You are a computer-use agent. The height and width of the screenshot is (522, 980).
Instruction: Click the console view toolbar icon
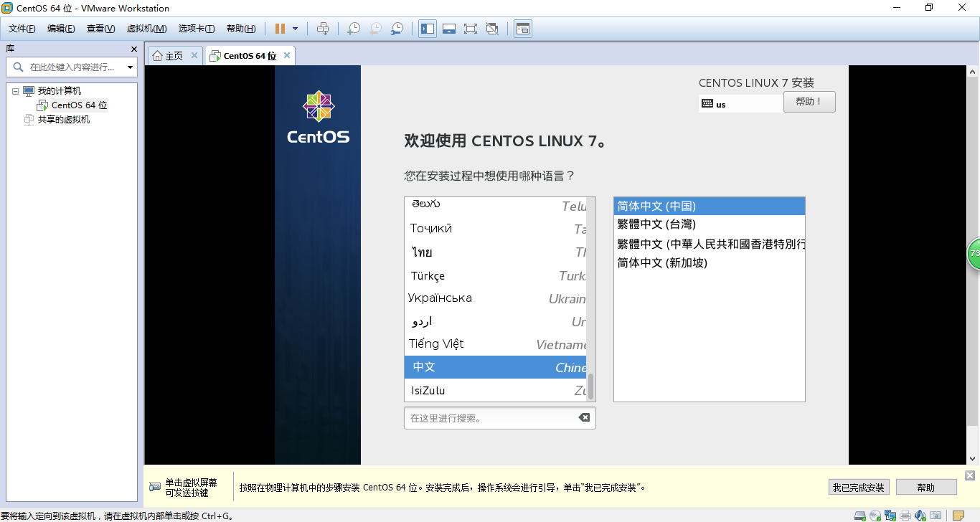tap(523, 29)
